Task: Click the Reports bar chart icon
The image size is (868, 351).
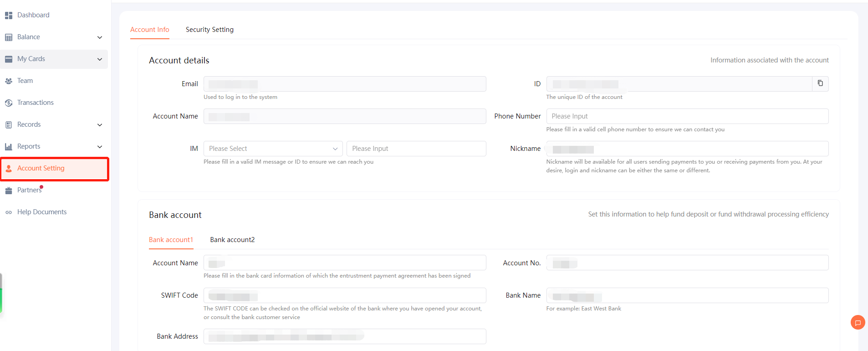Action: pos(9,147)
